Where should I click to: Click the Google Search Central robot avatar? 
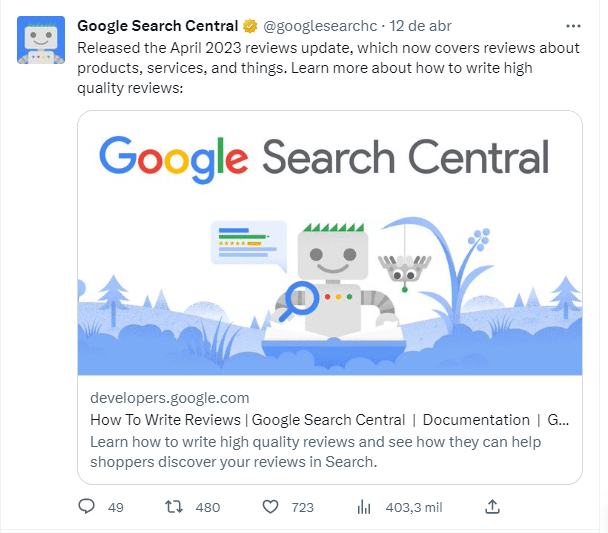click(41, 41)
